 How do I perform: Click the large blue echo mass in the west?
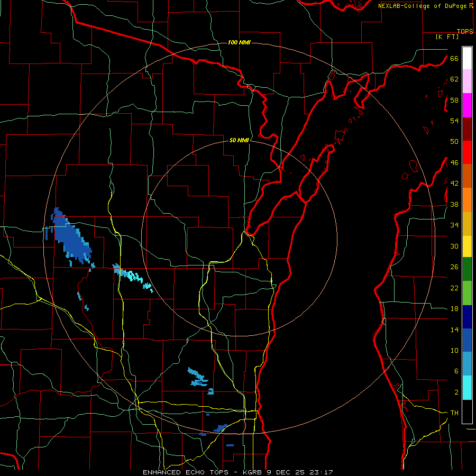tap(71, 239)
